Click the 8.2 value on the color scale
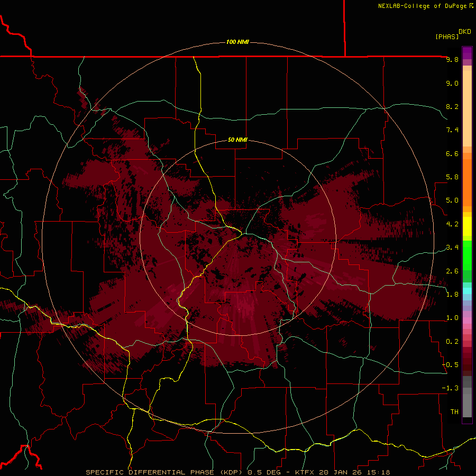Viewport: 476px width, 476px height. click(x=452, y=106)
